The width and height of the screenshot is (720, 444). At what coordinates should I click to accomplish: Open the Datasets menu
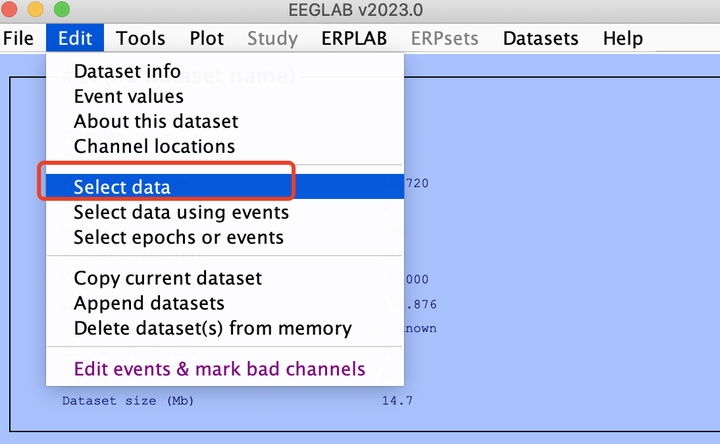540,39
